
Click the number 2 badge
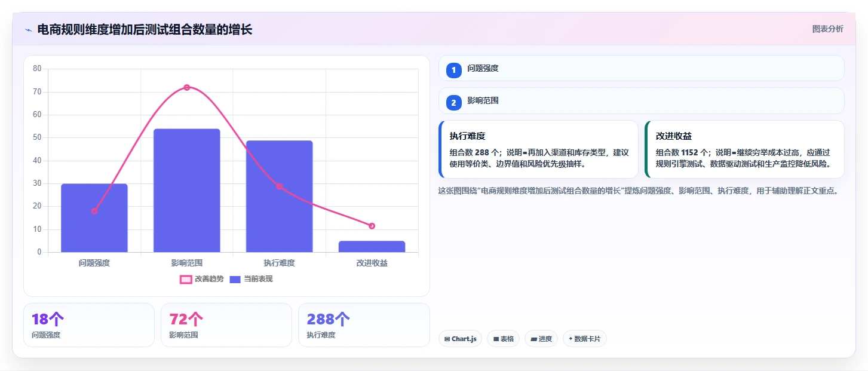453,103
